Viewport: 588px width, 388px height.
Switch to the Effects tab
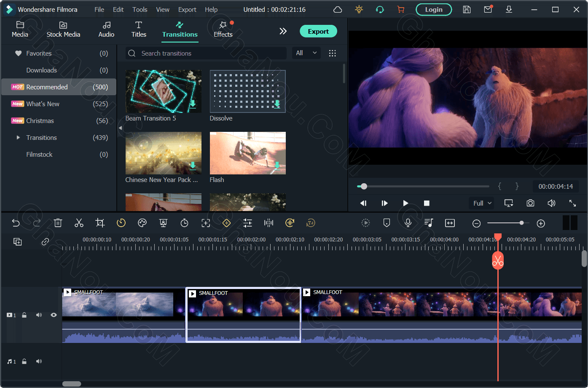coord(223,29)
